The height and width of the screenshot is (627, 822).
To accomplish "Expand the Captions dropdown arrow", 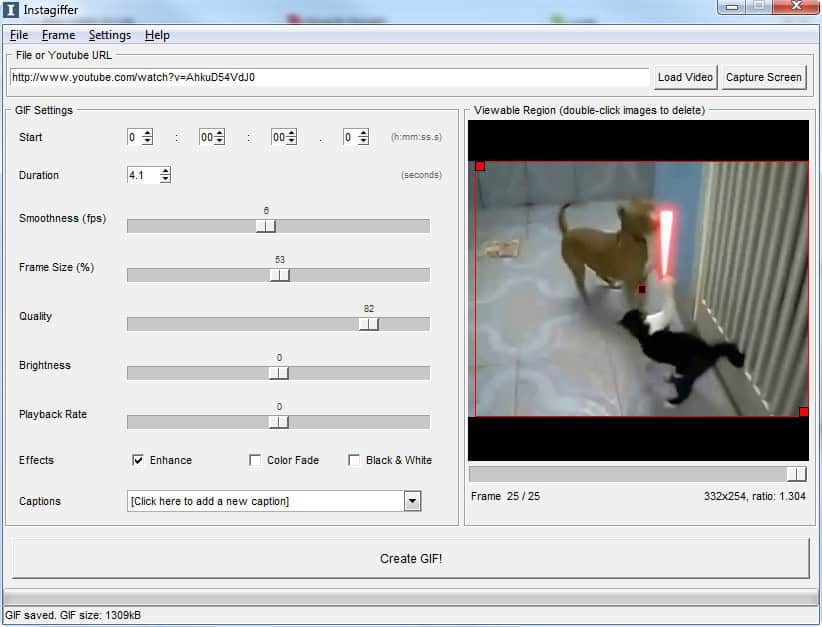I will tap(412, 501).
